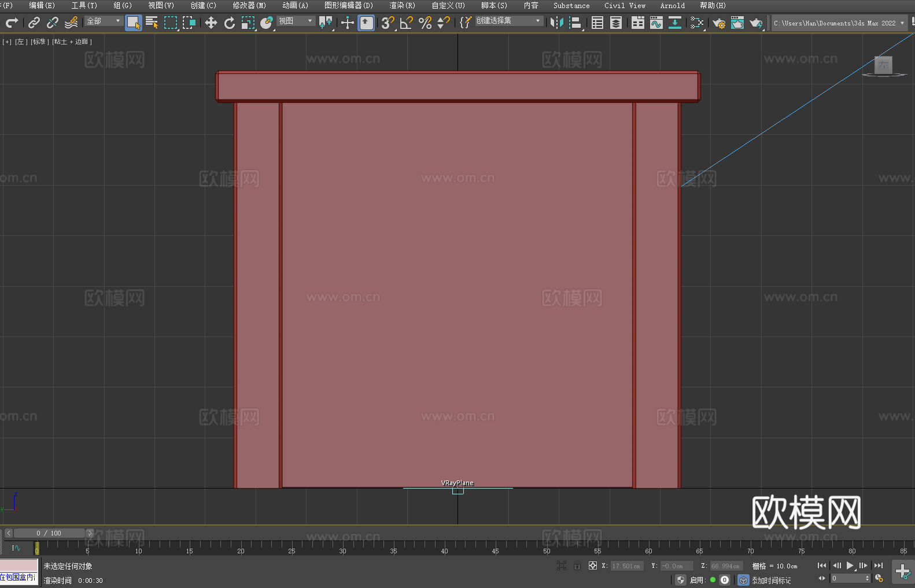
Task: Click the large Set Key plus button
Action: (903, 572)
